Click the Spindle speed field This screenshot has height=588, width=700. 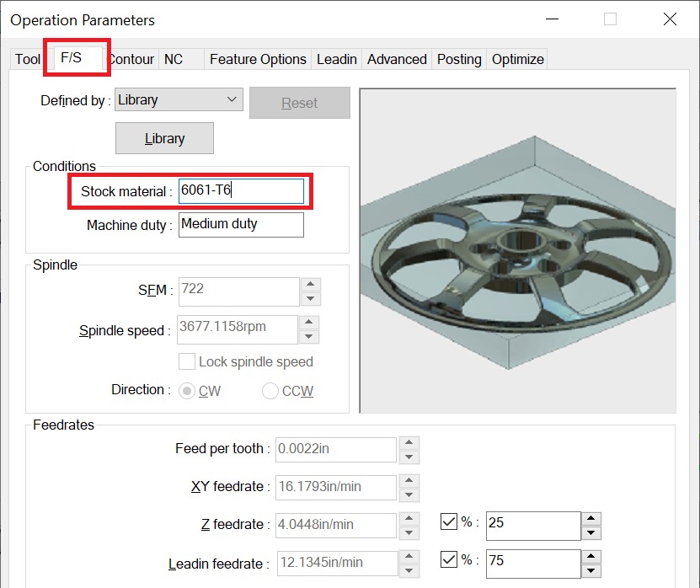[238, 329]
